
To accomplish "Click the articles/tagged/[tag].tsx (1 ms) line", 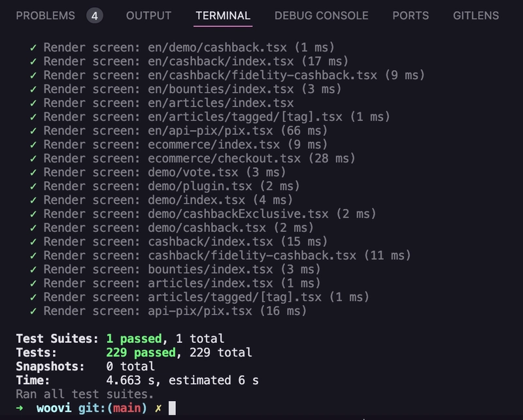I will tap(199, 297).
